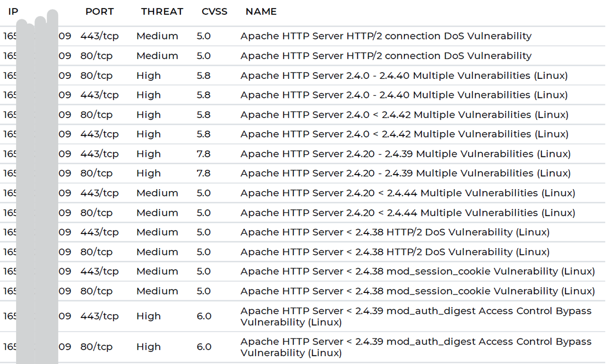Click CVSS 5.8 in 80/tcp 2.4.0 < 2.4.42 row
This screenshot has height=364, width=614.
(204, 115)
